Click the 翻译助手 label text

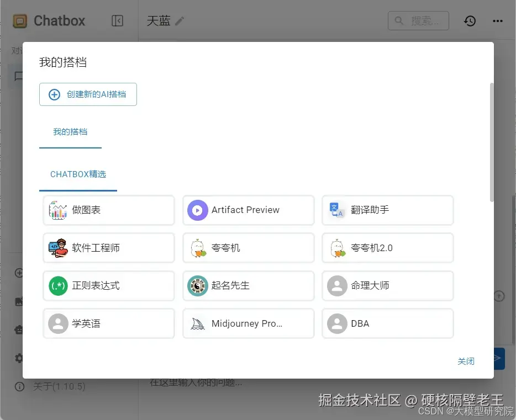click(x=370, y=210)
